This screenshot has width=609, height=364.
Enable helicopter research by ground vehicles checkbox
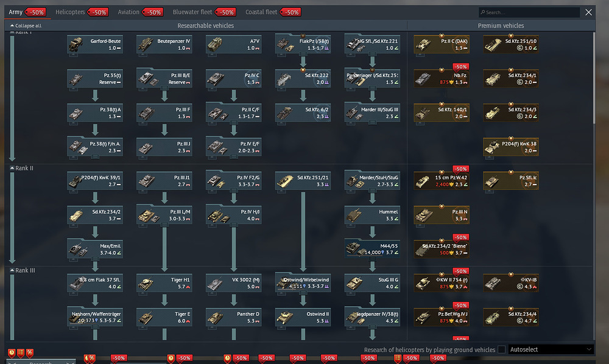pos(501,349)
